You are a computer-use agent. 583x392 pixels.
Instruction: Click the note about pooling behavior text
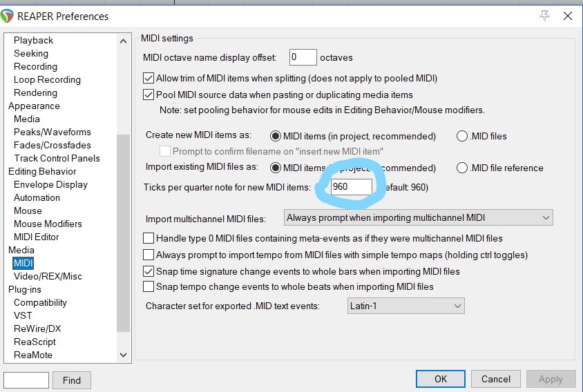pos(322,110)
